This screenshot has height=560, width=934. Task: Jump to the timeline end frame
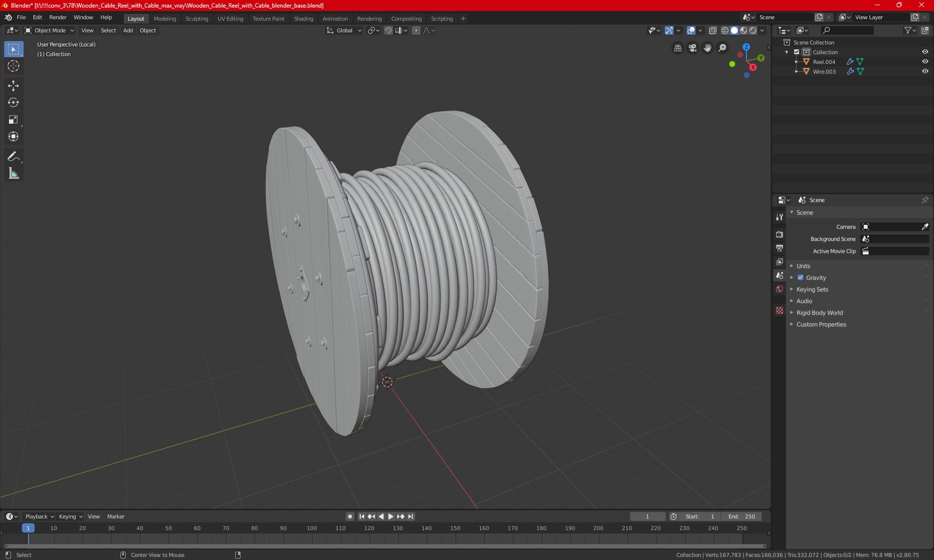pyautogui.click(x=410, y=516)
